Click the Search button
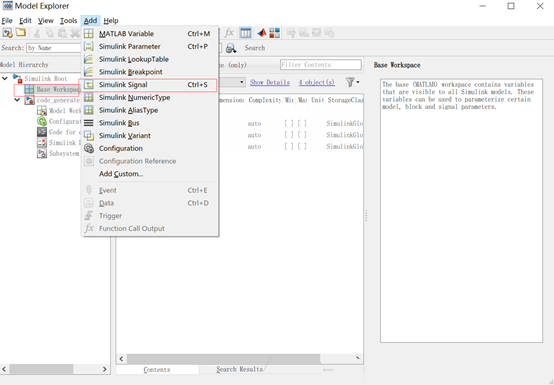The width and height of the screenshot is (554, 385). click(255, 48)
